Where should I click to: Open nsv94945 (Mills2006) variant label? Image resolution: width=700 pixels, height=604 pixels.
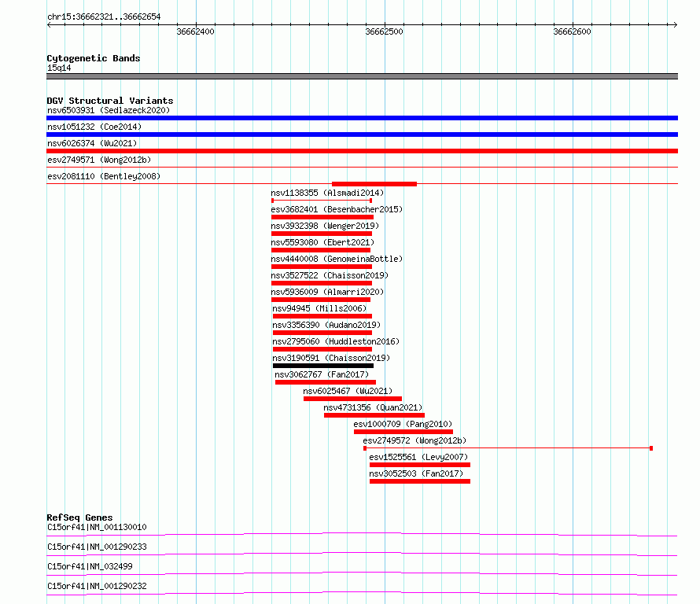click(x=319, y=308)
